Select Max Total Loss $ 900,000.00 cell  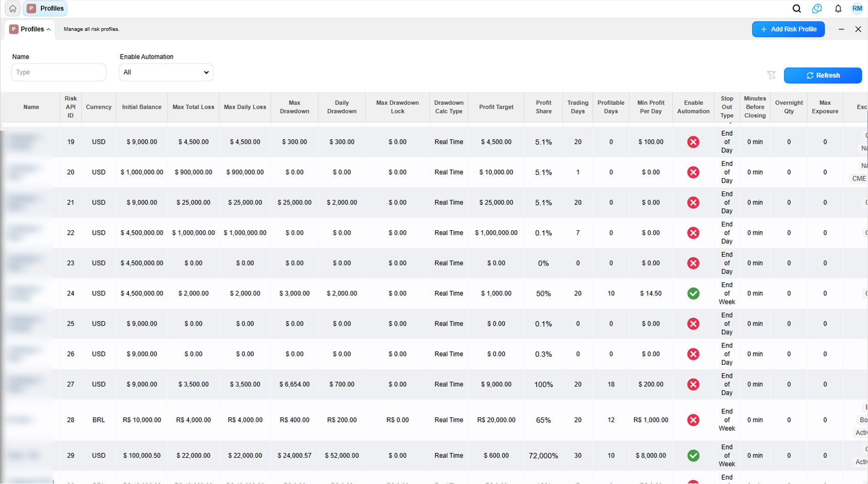(x=193, y=172)
